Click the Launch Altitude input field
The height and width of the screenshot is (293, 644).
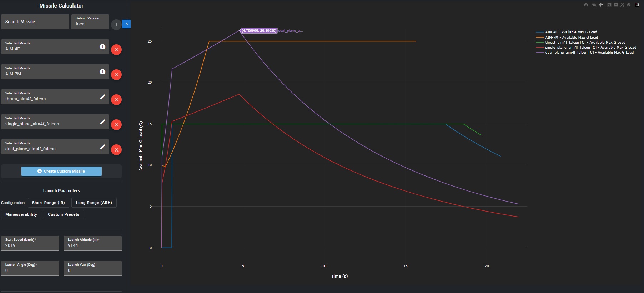coord(92,245)
